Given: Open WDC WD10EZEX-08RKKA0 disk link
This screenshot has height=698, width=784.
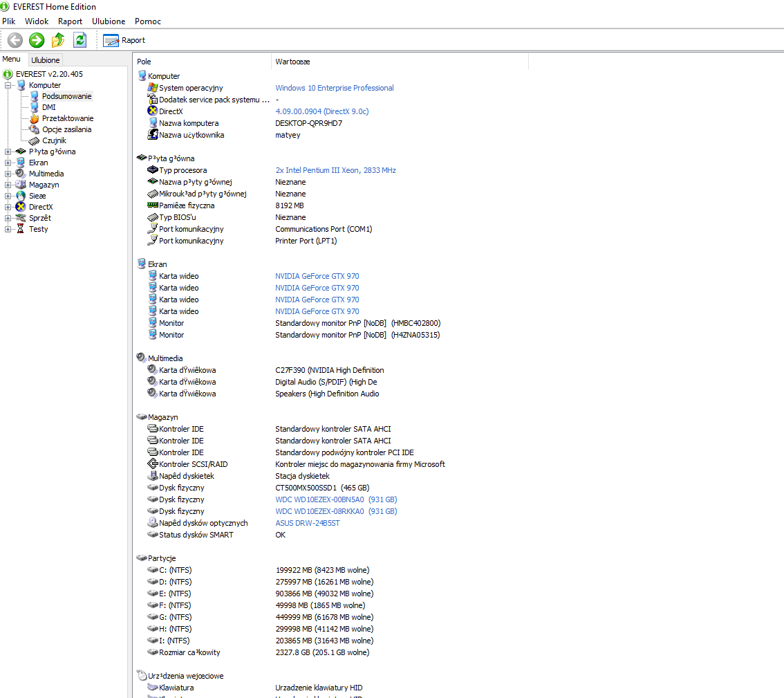Looking at the screenshot, I should point(336,511).
